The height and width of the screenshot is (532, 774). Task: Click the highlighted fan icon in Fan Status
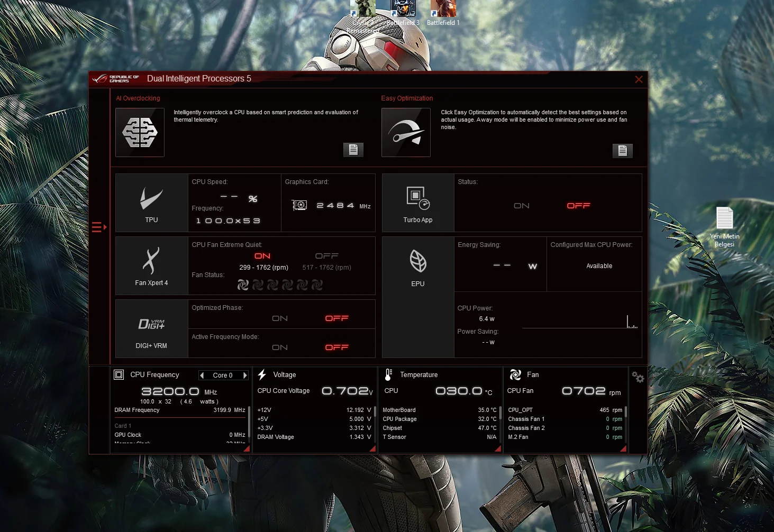243,285
